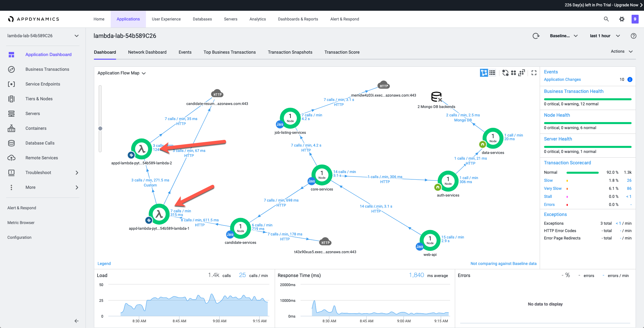
Task: Collapse the left sidebar with arrow
Action: coord(76,321)
